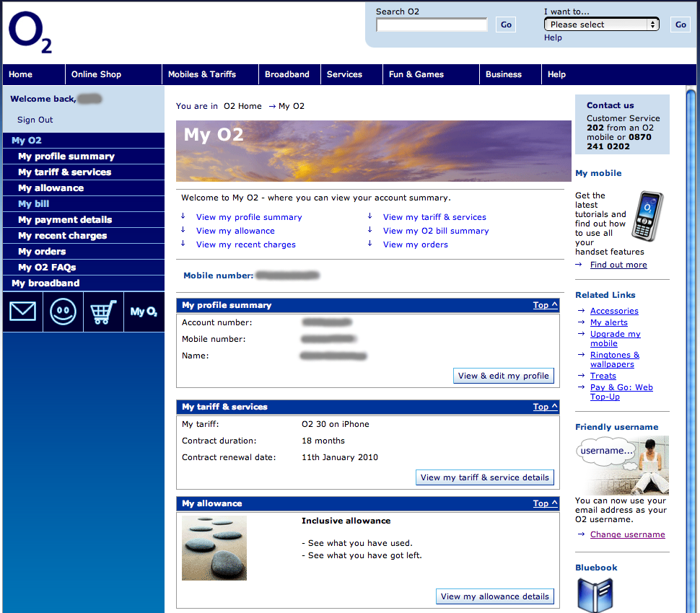The image size is (700, 613).
Task: Select My profile summary in sidebar
Action: coord(84,156)
